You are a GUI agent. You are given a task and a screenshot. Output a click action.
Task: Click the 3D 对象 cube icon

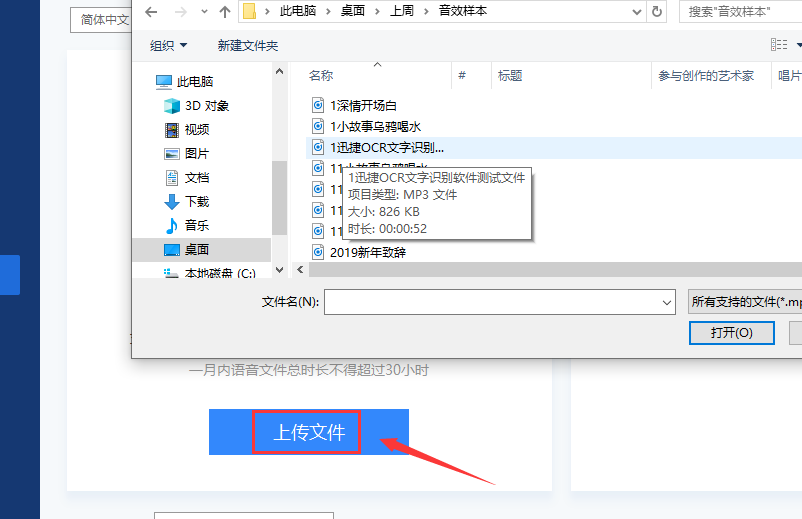coord(172,106)
